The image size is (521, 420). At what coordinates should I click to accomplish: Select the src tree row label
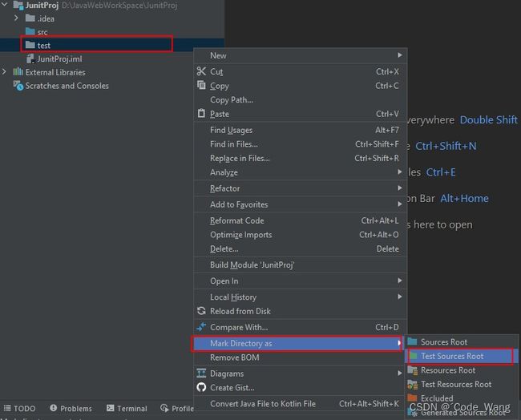tap(42, 32)
